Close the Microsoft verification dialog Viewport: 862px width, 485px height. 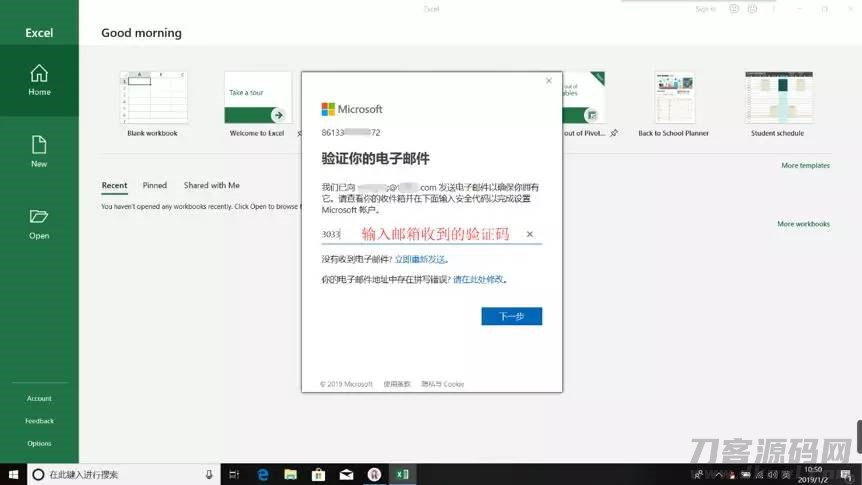[549, 81]
